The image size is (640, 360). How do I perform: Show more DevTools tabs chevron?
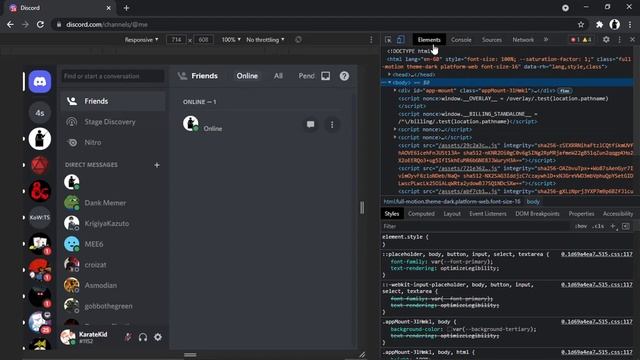(546, 40)
